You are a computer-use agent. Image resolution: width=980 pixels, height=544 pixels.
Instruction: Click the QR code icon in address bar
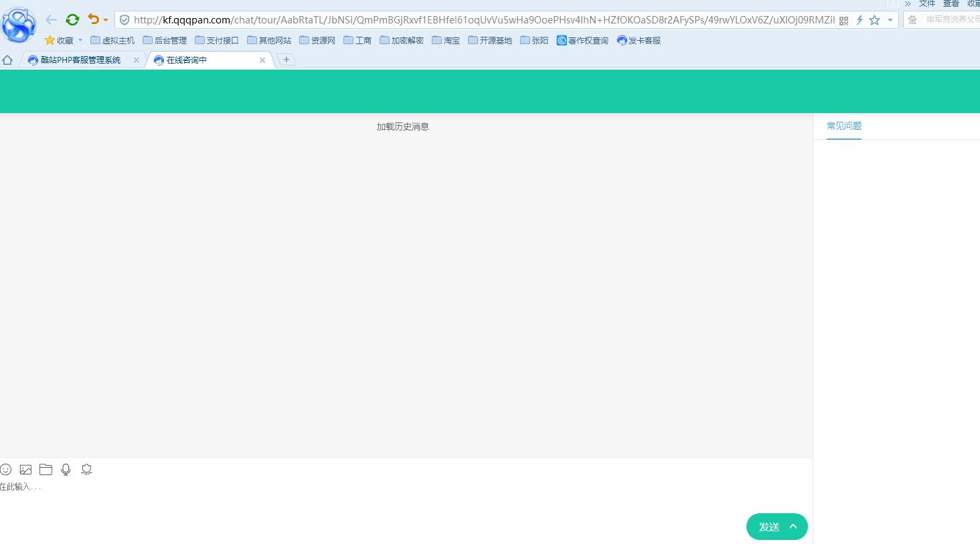[843, 21]
